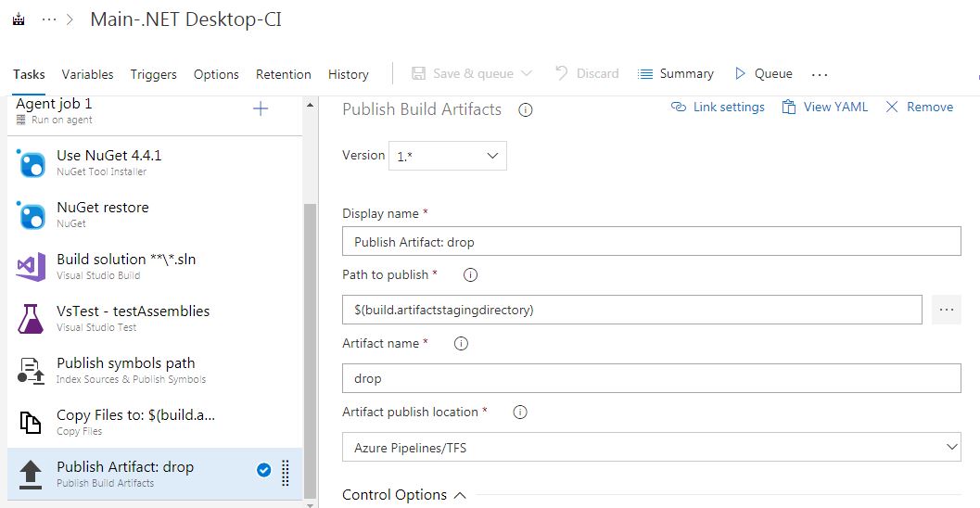Screen dimensions: 980x508
Task: Open the Artifact publish location dropdown
Action: click(651, 448)
